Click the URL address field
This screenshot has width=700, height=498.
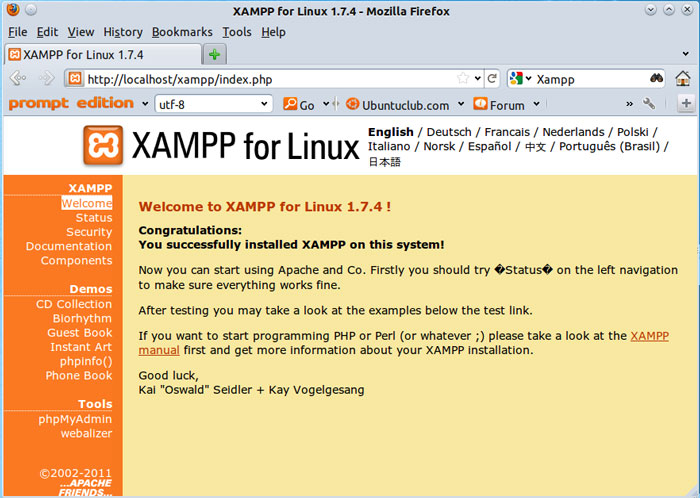(x=270, y=79)
